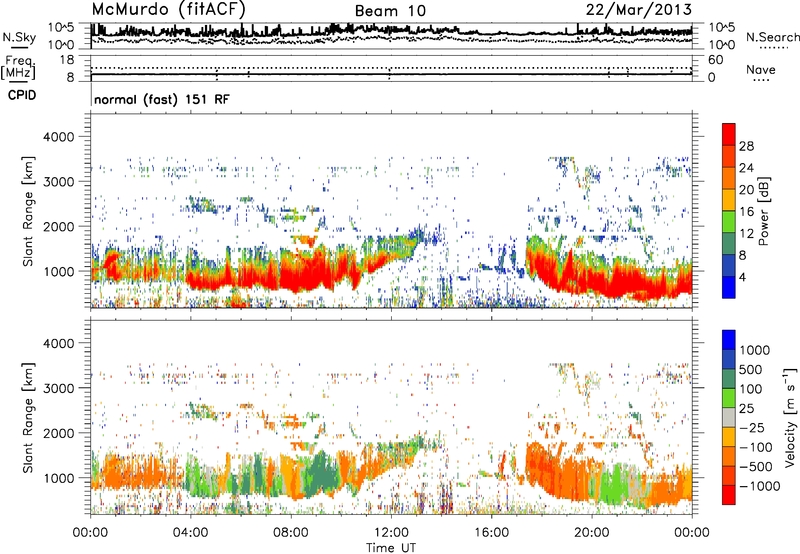Screen dimensions: 800x554
Task: Click the blue bottom segment of Power colorbar
Action: 729,287
